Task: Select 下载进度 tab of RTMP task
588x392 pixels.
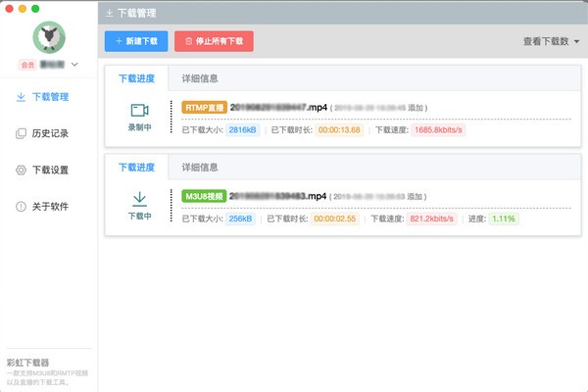Action: coord(136,78)
